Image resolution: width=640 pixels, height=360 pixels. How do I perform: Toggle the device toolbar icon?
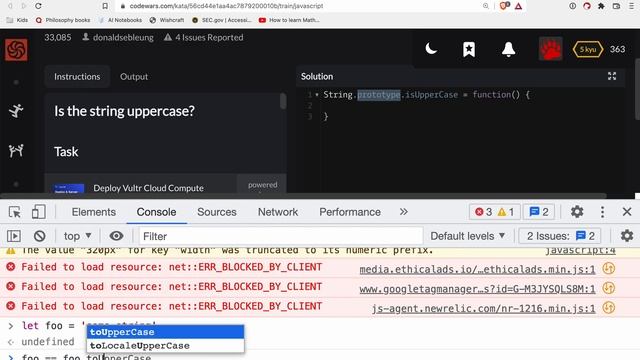tap(38, 212)
